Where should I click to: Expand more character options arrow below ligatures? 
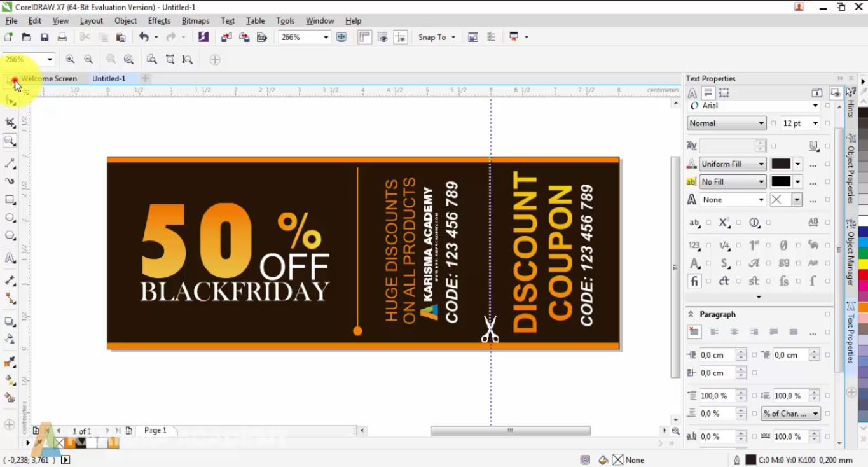[x=759, y=297]
